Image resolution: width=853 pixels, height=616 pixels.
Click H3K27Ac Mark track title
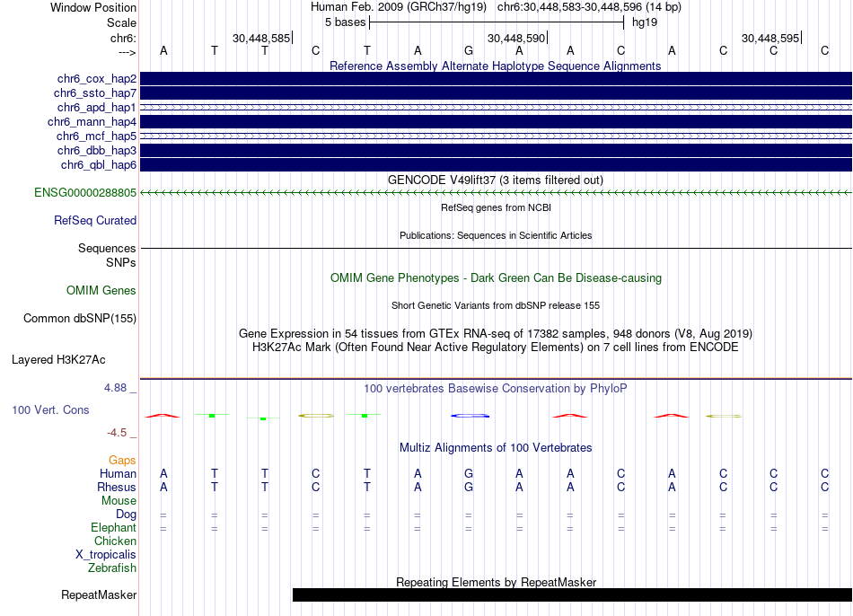coord(496,348)
